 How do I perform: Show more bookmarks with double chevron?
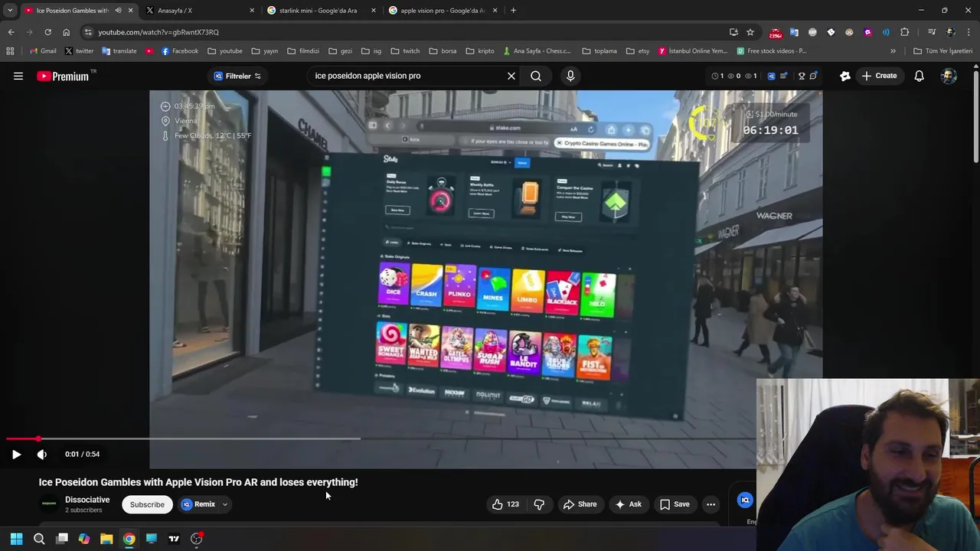[893, 51]
